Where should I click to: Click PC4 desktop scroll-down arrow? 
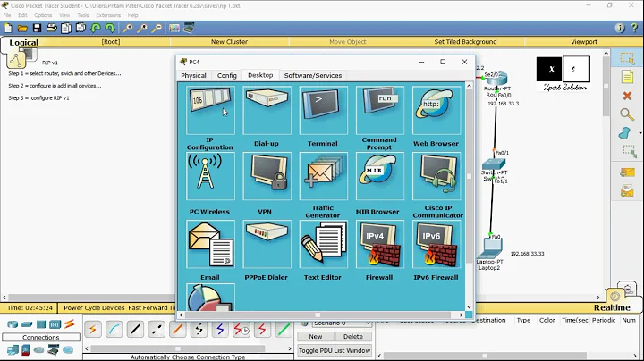click(469, 306)
